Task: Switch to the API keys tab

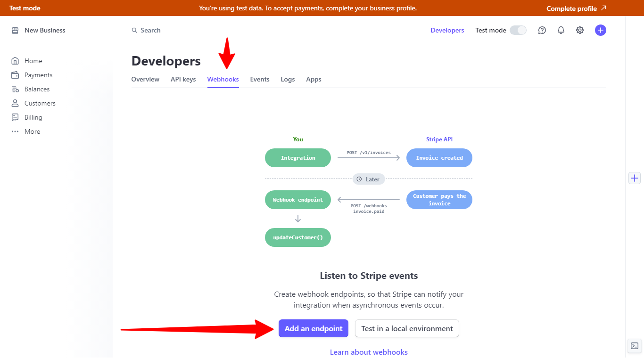Action: [183, 79]
